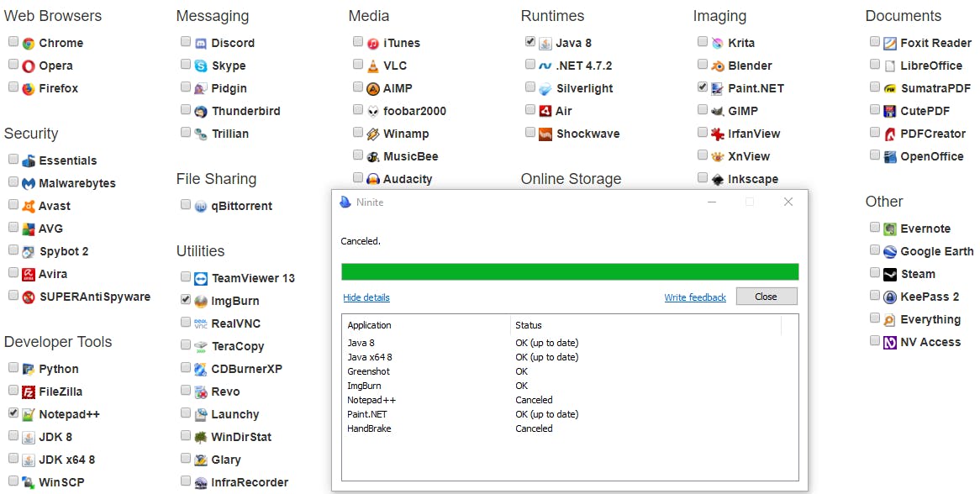Viewport: 980px width, 494px height.
Task: Minimize the Ninite dialog window
Action: click(x=712, y=202)
